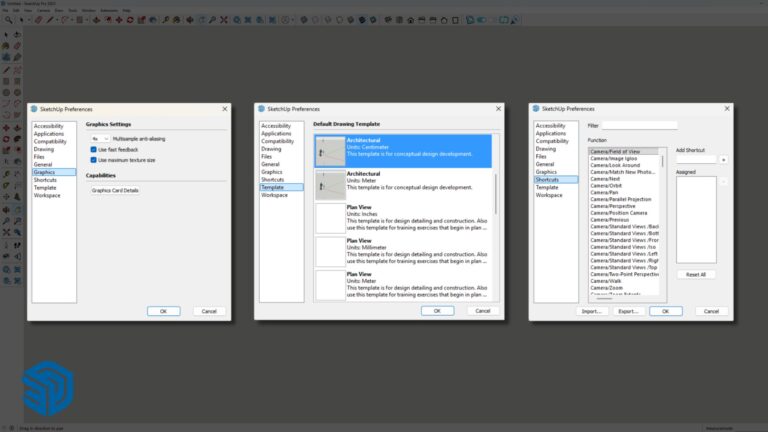Select the Zoom Extents tool in top toolbar
The width and height of the screenshot is (768, 432).
[224, 20]
